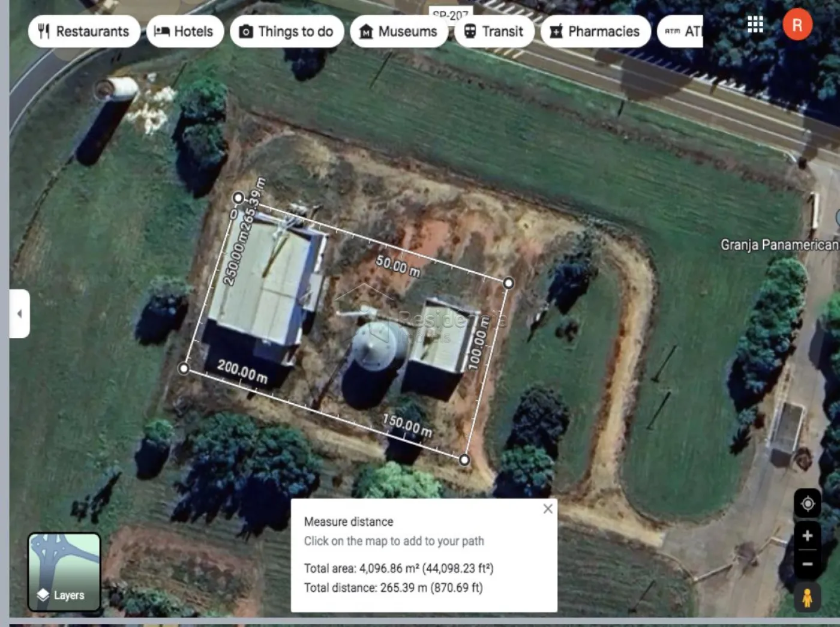840x627 pixels.
Task: Click the measurement point near 50.00 m label
Action: [508, 283]
